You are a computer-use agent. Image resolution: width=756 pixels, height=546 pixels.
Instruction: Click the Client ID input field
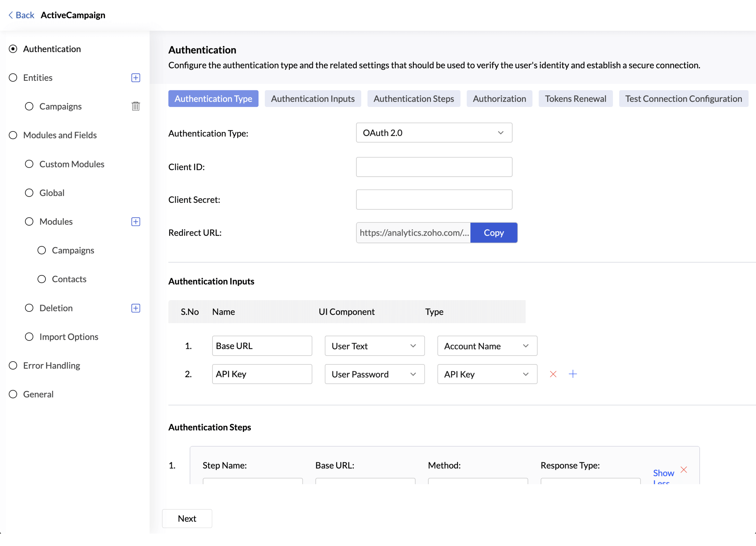434,167
